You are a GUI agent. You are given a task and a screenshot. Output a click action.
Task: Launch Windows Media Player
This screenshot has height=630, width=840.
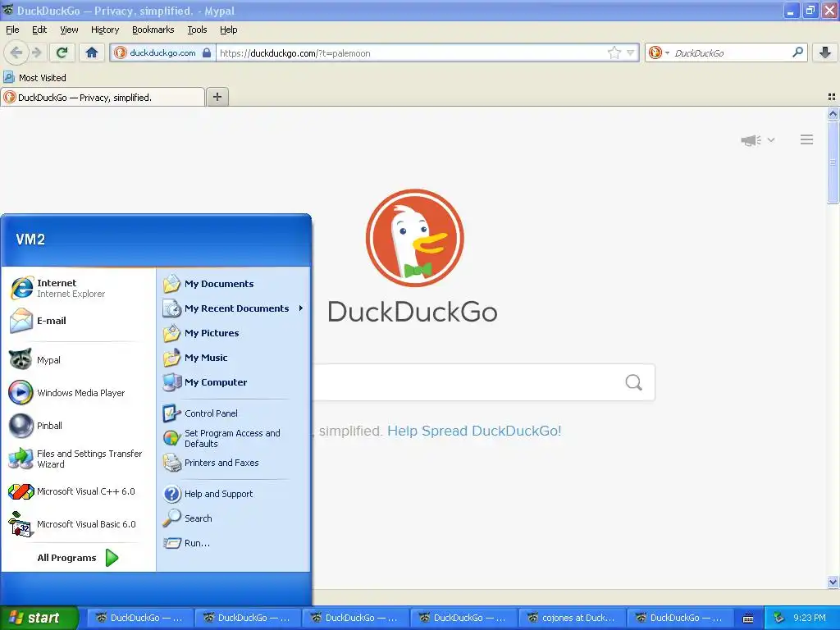tap(76, 393)
